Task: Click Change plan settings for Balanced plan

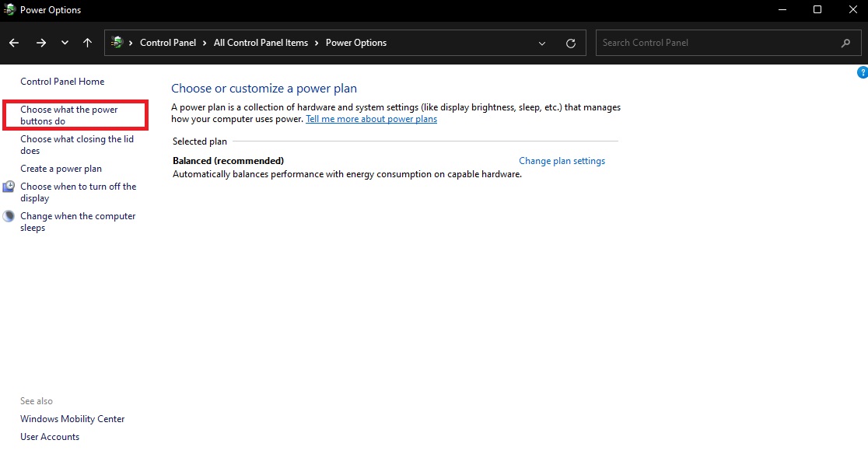Action: (x=562, y=161)
